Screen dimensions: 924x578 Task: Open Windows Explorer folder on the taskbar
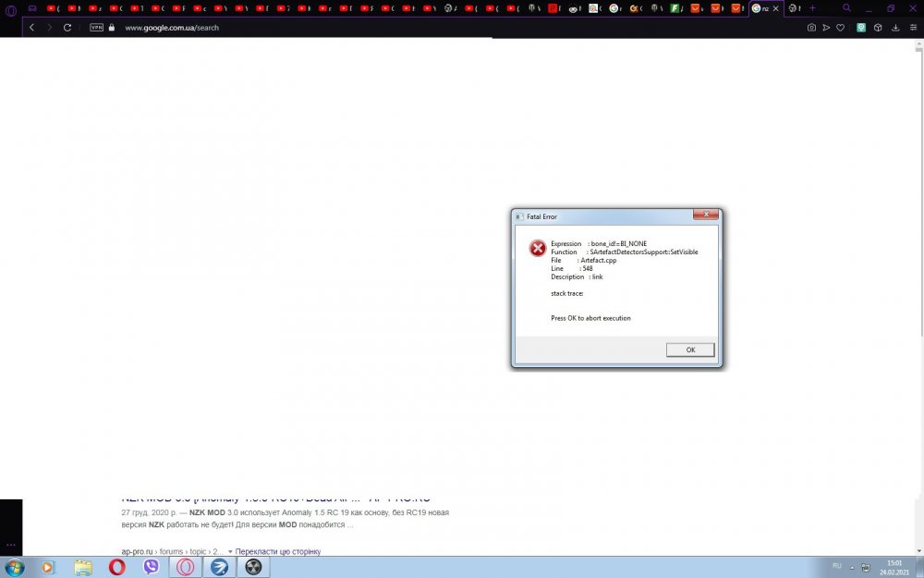[83, 568]
